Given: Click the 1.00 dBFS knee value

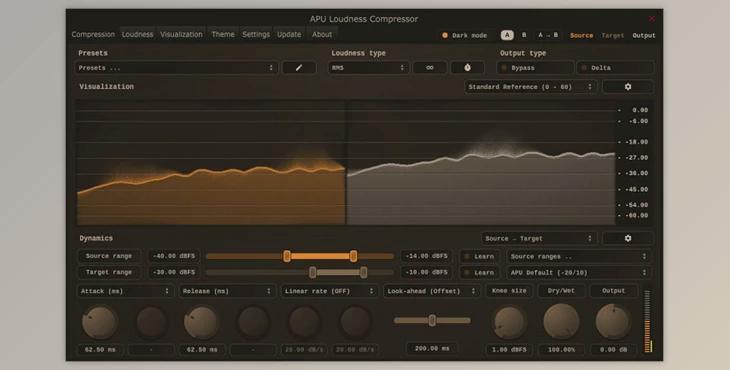Looking at the screenshot, I should (x=509, y=350).
